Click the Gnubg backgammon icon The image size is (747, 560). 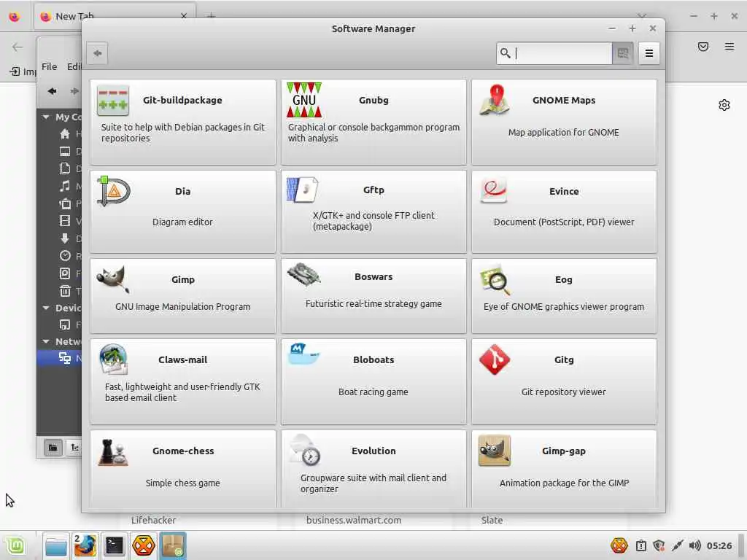coord(304,100)
